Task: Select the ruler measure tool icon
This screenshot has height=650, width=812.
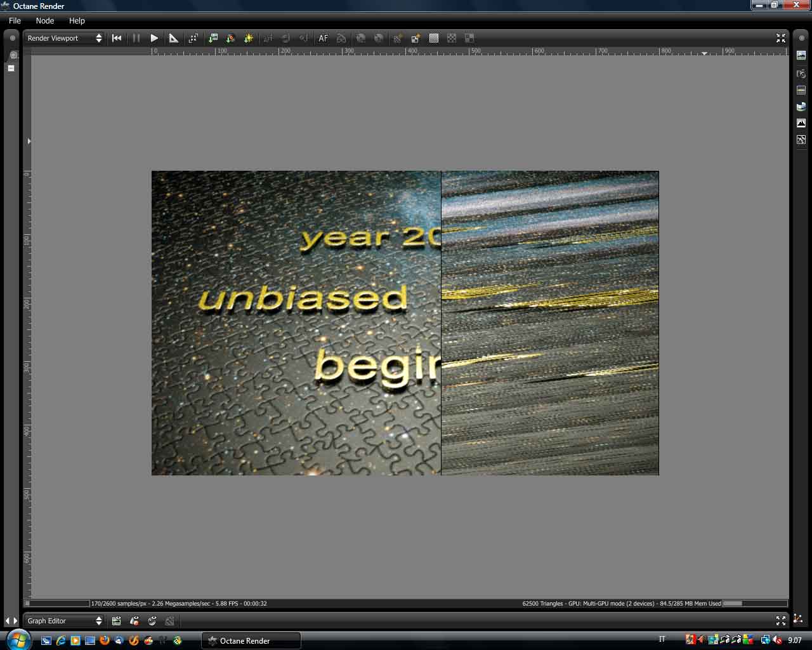Action: (173, 38)
